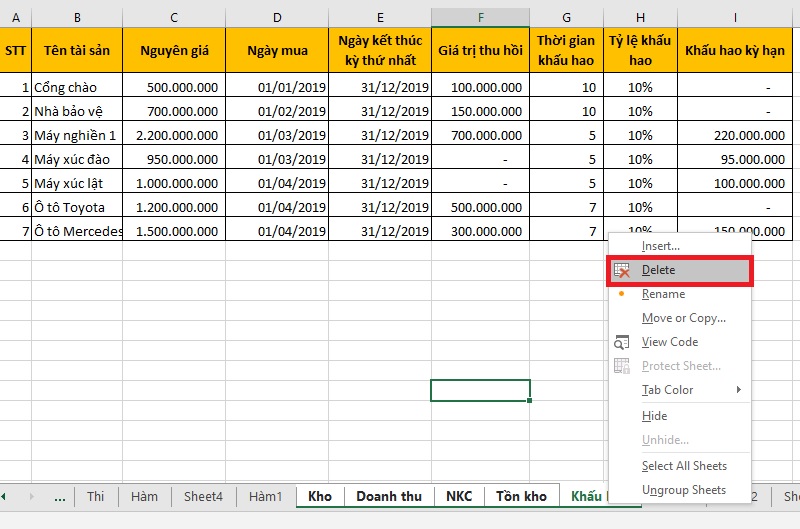Select Rename in the context menu
800x529 pixels.
663,294
